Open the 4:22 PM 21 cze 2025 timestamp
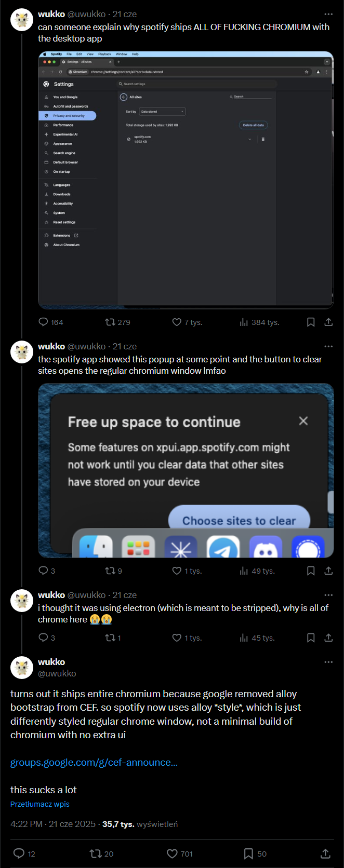 pos(53,824)
